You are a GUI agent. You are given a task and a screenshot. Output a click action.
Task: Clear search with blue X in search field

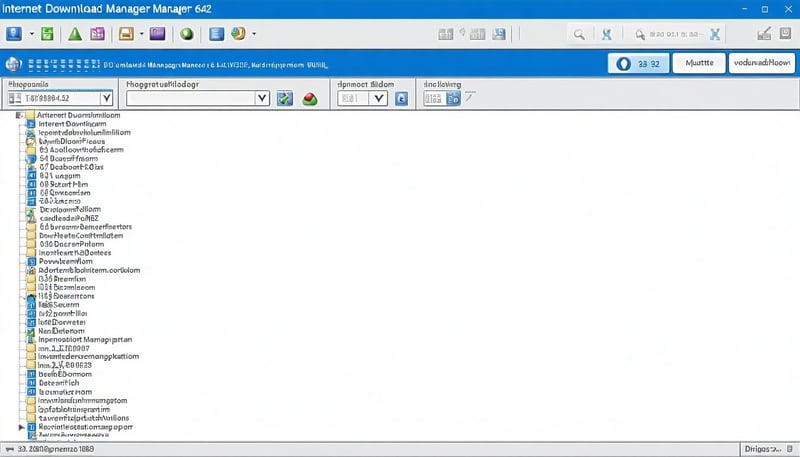[715, 35]
